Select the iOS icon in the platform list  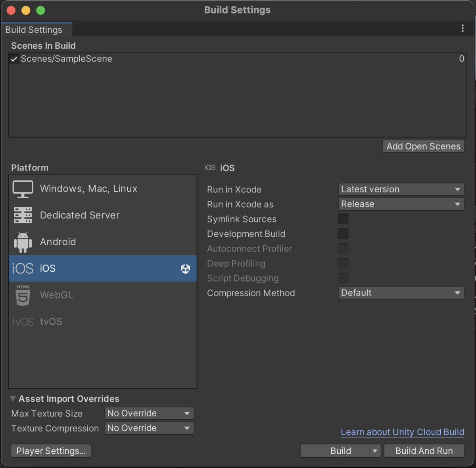pyautogui.click(x=23, y=269)
